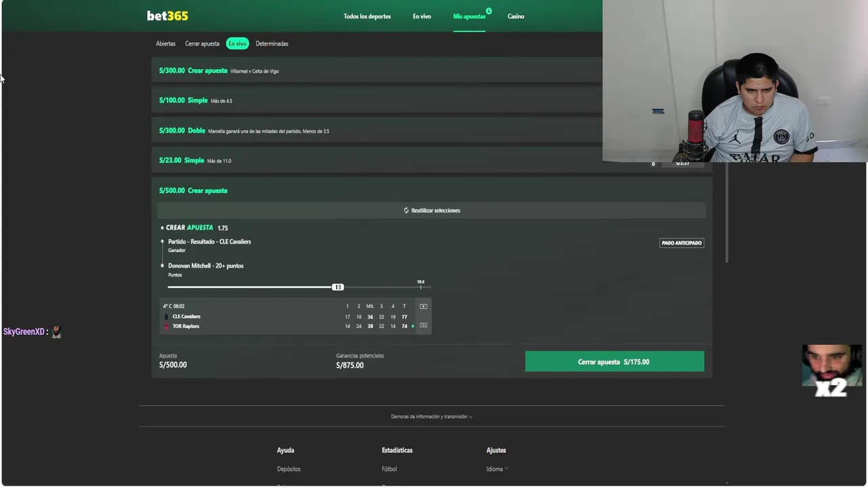Image resolution: width=868 pixels, height=488 pixels.
Task: Open Mis apuestas in top navigation
Action: (x=469, y=16)
